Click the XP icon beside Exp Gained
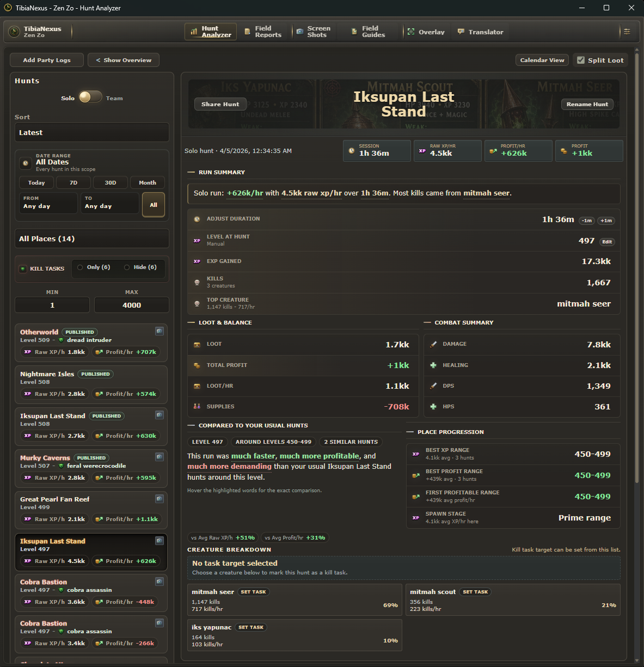 click(x=197, y=261)
